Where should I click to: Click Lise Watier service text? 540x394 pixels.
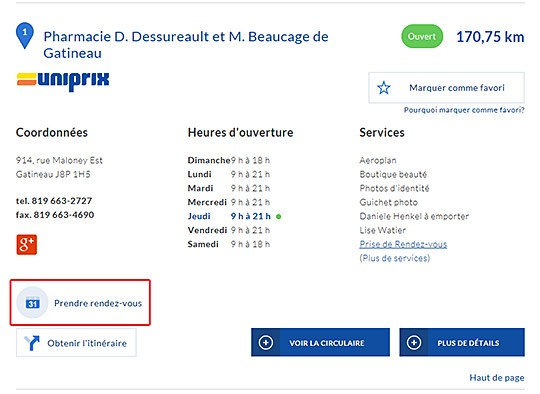pos(383,230)
